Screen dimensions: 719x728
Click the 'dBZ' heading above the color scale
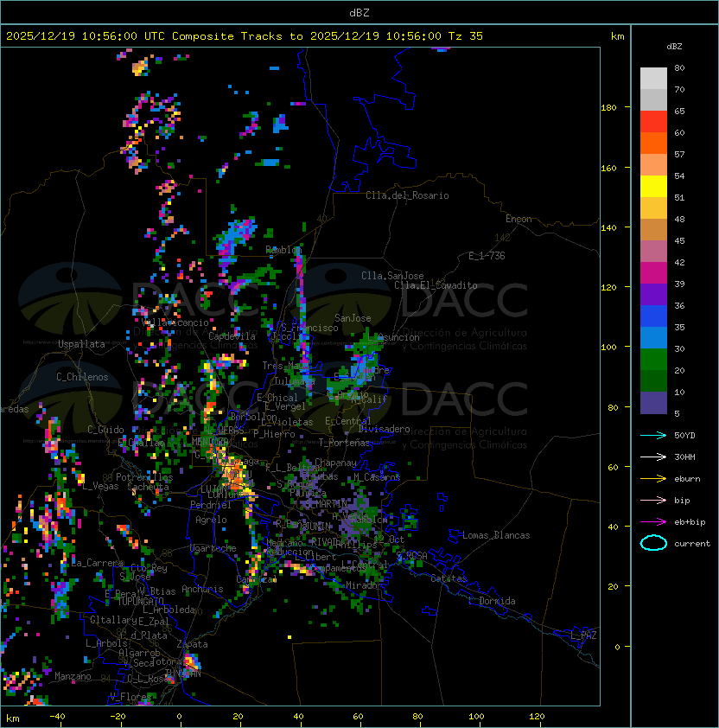[674, 47]
